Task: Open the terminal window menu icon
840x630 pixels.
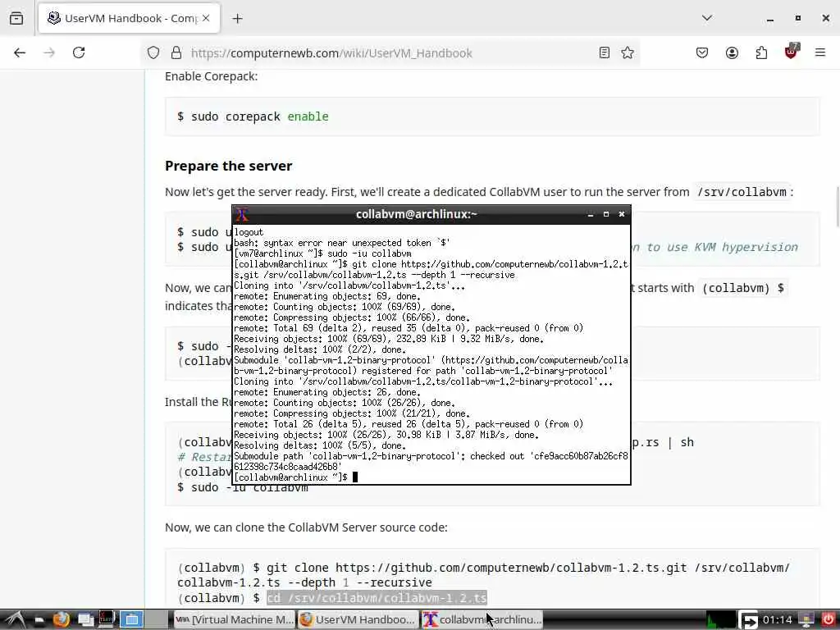Action: (242, 214)
